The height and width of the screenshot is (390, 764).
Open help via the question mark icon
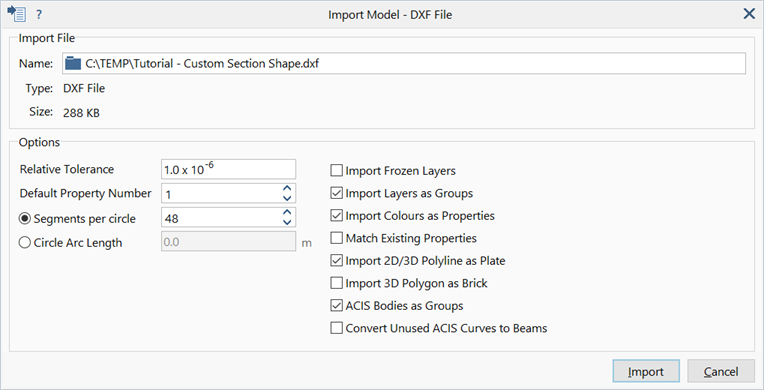pos(39,15)
